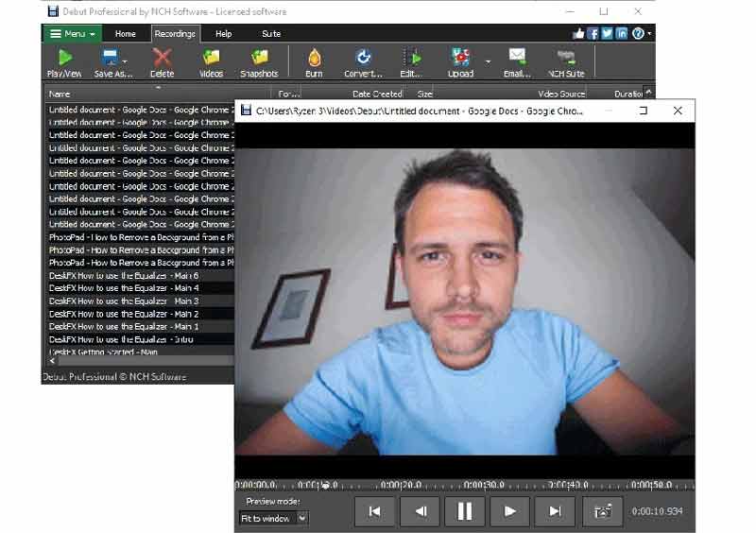
Task: Select DeskFX How to use the Equalizer - Main 2
Action: [x=140, y=314]
